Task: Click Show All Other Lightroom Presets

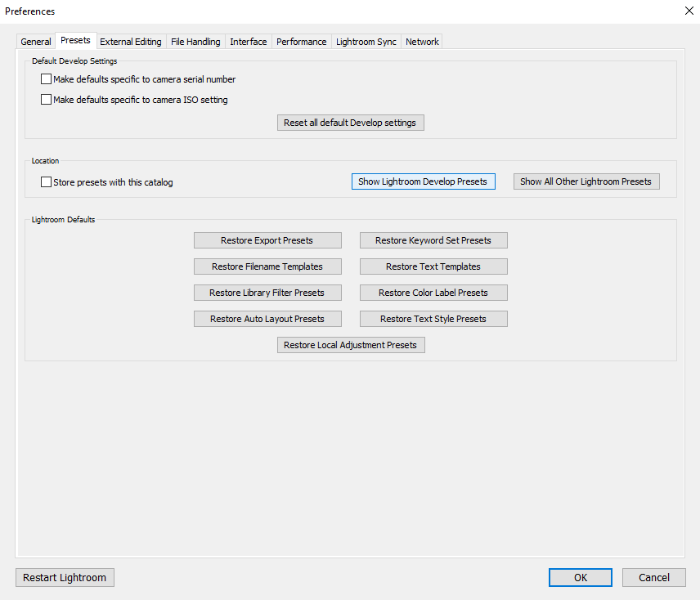Action: (586, 181)
